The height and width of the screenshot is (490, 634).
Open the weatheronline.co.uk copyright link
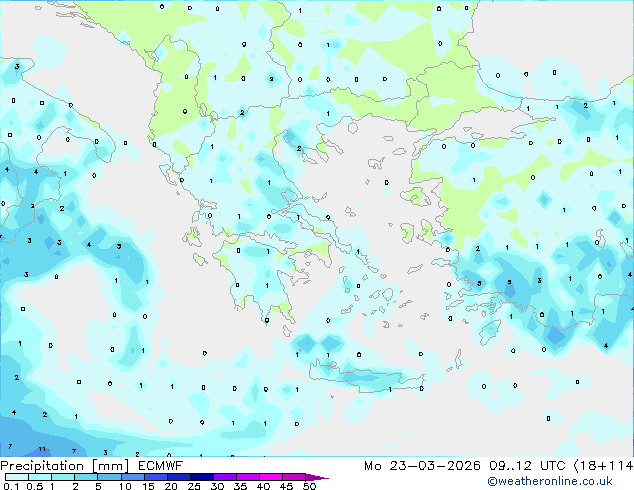[x=550, y=481]
